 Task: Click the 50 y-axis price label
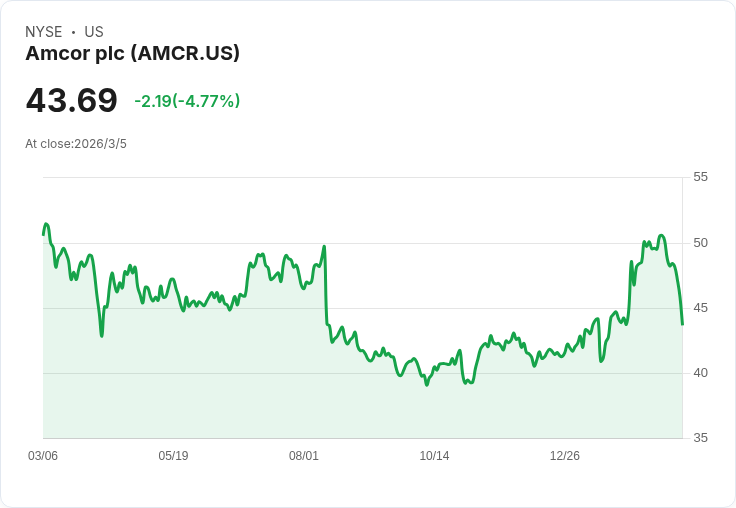point(701,242)
